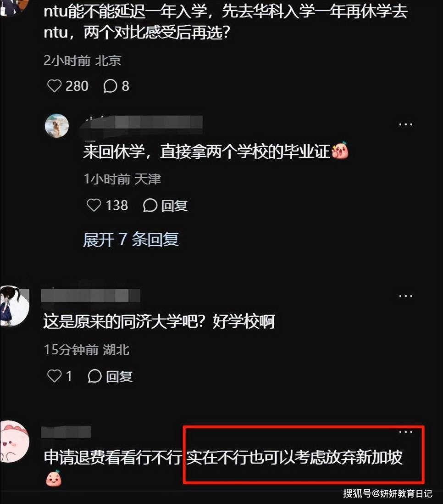Tap the reply bubble icon beside 138 likes
Screen dimensions: 443x504
(150, 205)
